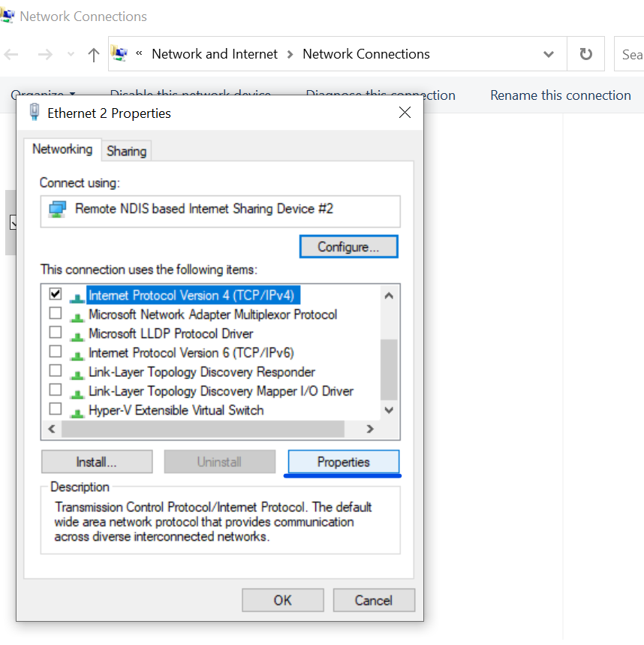The height and width of the screenshot is (645, 644).
Task: Click the right arrow of horizontal scrollbar
Action: coord(370,429)
